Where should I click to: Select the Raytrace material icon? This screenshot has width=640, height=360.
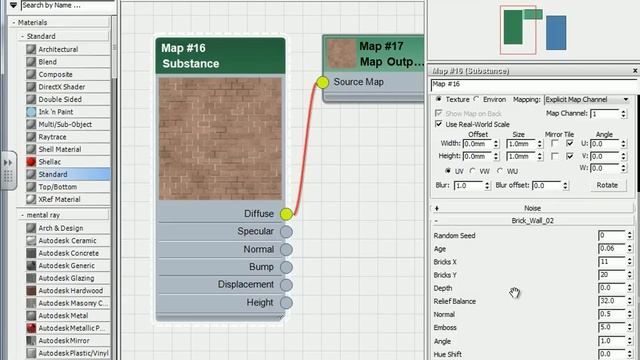pos(31,137)
